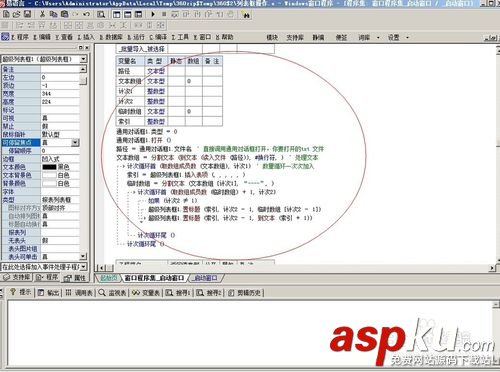The image size is (500, 372).
Task: Open the component selector combo 超级列表框1
Action: click(x=44, y=59)
